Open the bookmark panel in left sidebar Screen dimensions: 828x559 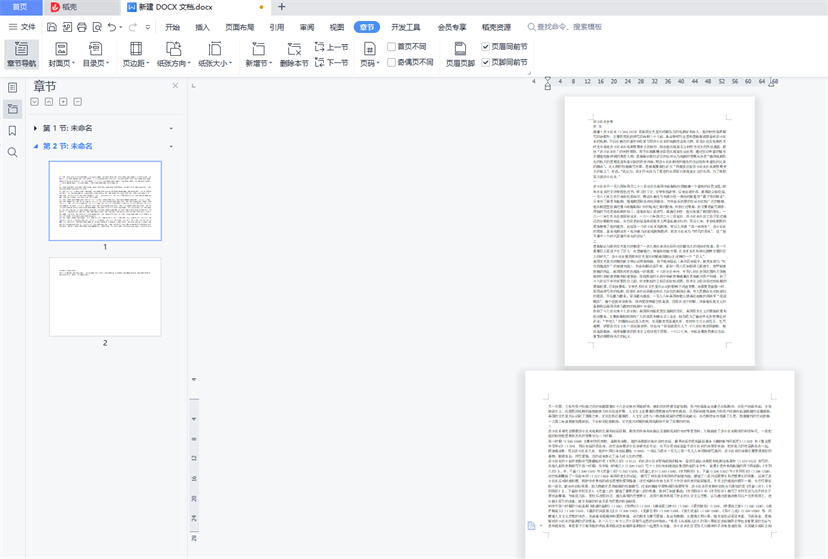tap(12, 131)
